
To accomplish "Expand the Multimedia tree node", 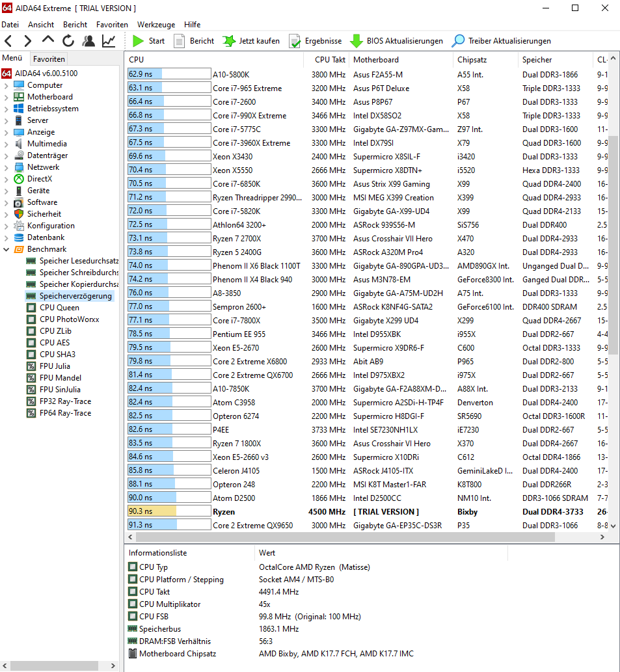I will 6,144.
